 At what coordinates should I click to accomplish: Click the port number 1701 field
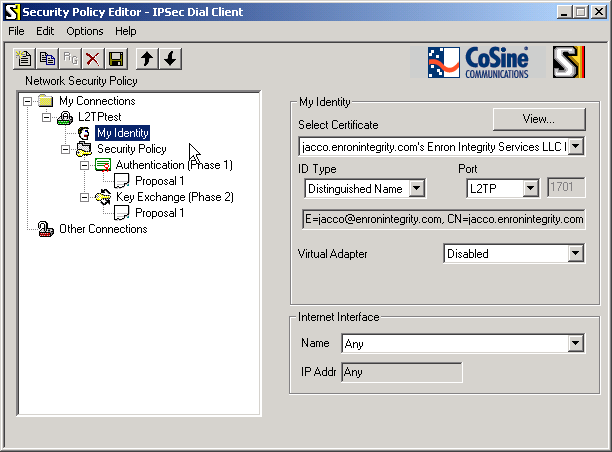566,187
